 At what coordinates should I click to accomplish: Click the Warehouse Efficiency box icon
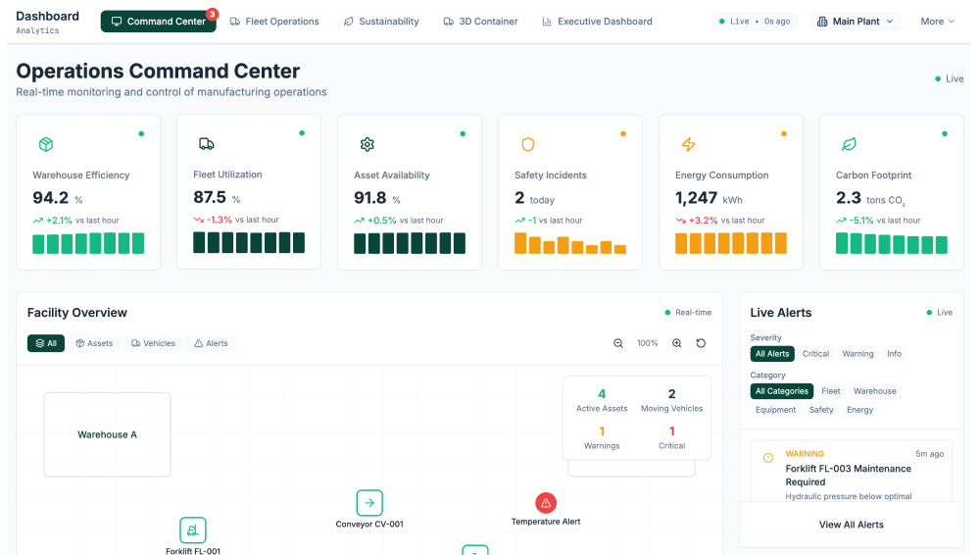(x=45, y=144)
